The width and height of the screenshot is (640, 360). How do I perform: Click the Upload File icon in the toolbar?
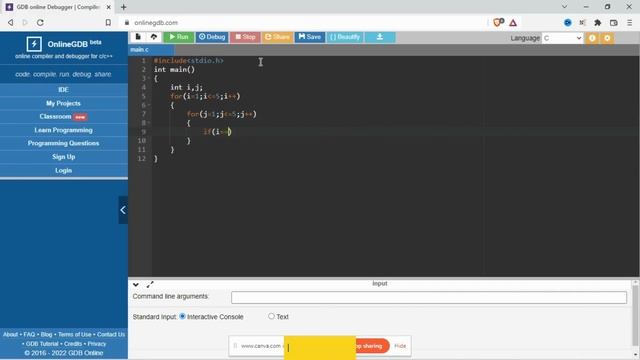point(154,37)
